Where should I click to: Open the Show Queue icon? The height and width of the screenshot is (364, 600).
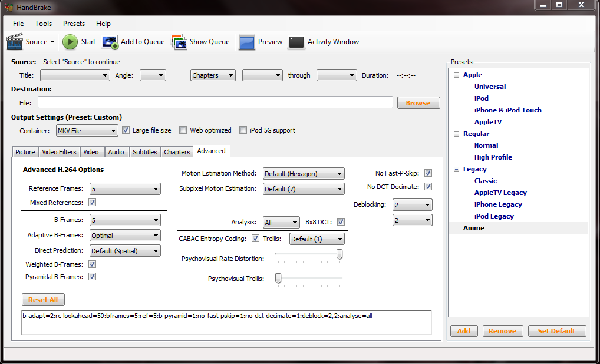(x=179, y=42)
